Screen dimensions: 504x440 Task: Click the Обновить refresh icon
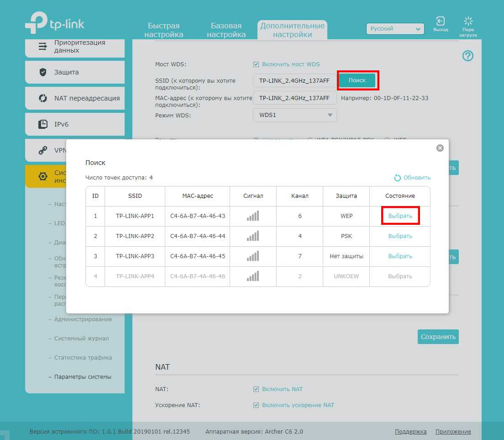pos(397,178)
